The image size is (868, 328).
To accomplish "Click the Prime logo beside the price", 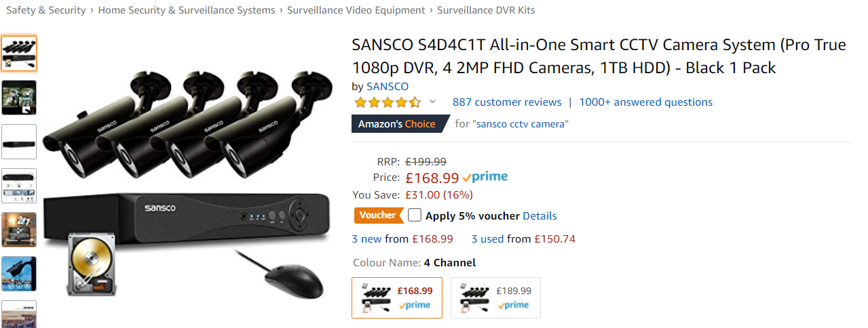I will click(485, 178).
